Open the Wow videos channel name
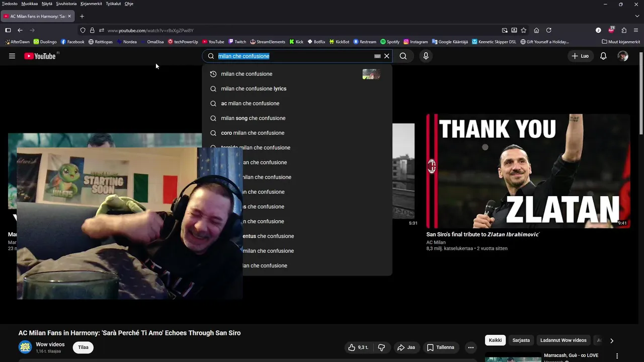Viewport: 644px width, 362px height. pyautogui.click(x=50, y=344)
